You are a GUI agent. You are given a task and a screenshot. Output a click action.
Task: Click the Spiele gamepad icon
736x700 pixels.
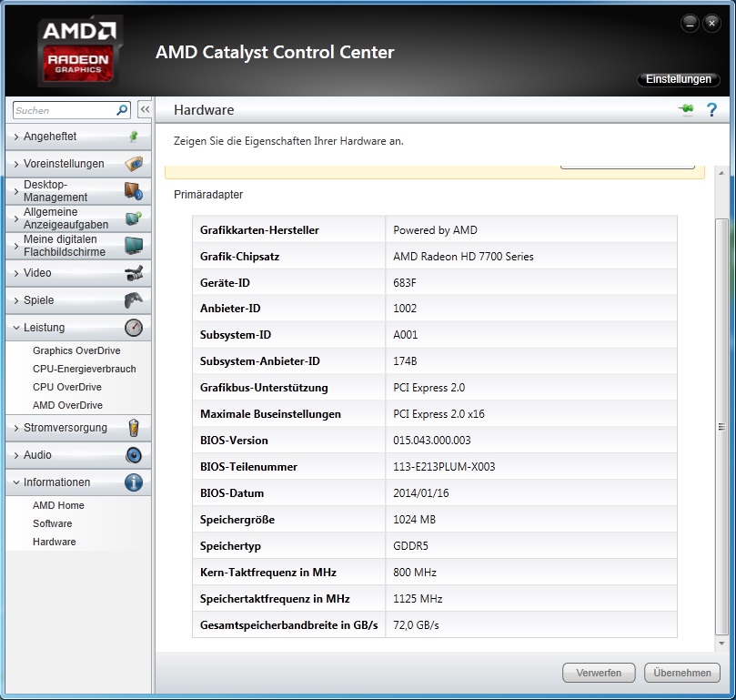coord(133,300)
